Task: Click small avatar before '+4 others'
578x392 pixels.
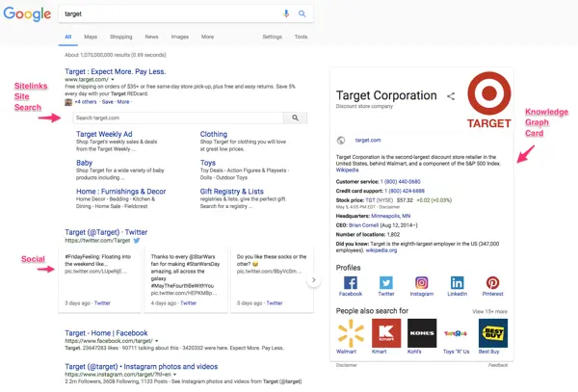Action: click(68, 102)
